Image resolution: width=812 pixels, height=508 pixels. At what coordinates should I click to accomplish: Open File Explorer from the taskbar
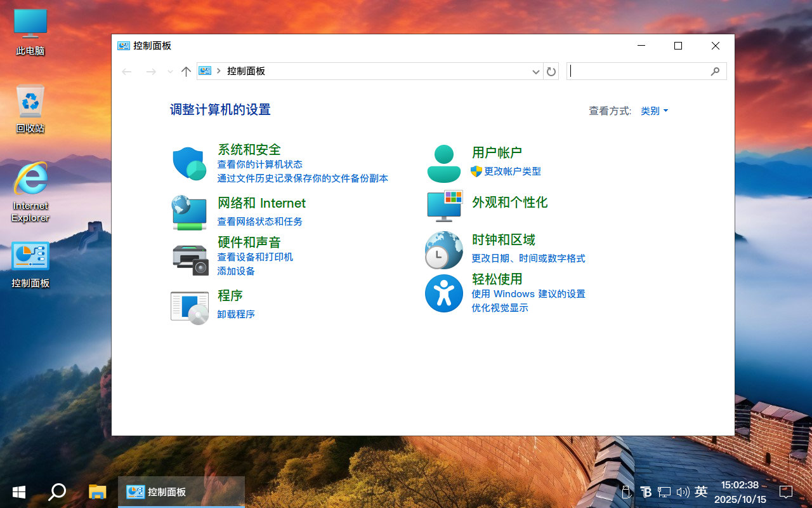coord(97,491)
